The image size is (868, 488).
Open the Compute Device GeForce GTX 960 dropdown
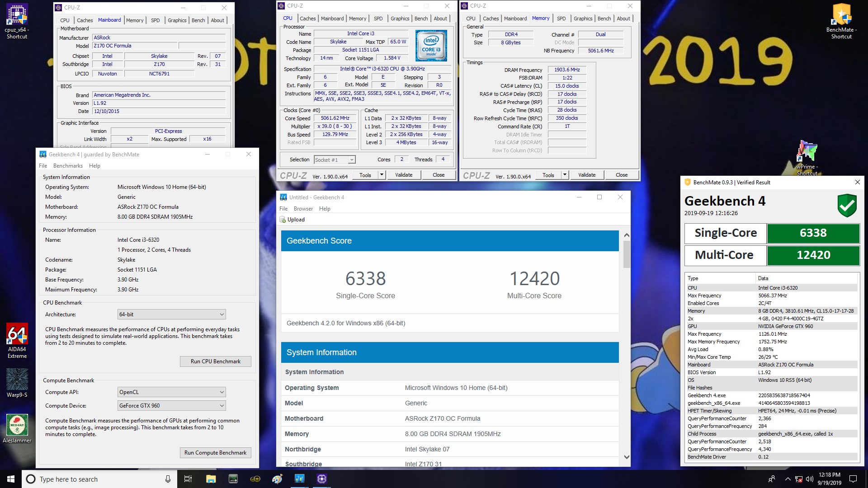[x=171, y=406]
